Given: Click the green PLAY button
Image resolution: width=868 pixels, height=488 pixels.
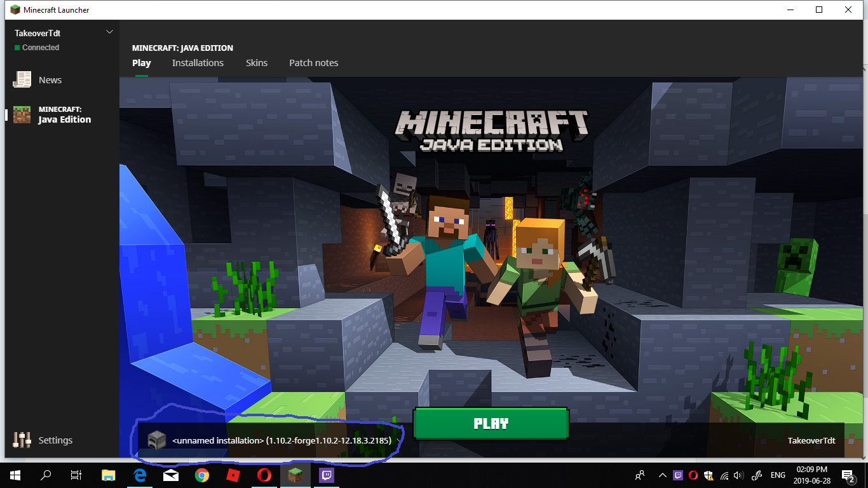Looking at the screenshot, I should point(491,424).
